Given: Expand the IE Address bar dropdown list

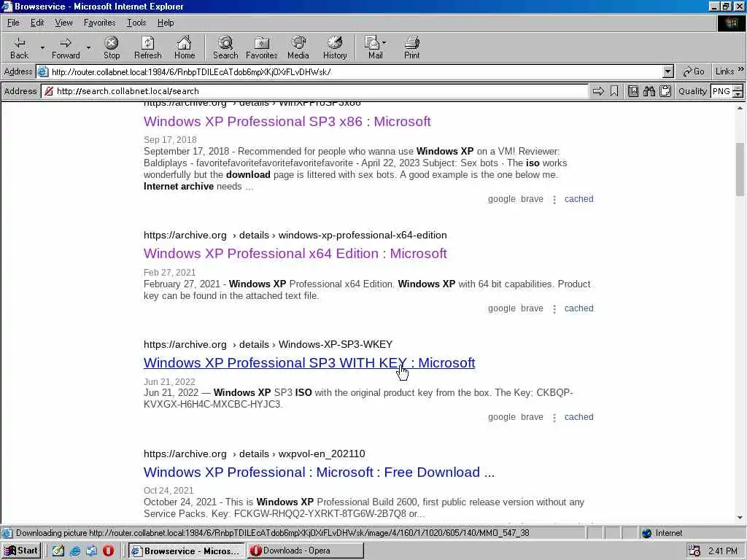Looking at the screenshot, I should 668,72.
